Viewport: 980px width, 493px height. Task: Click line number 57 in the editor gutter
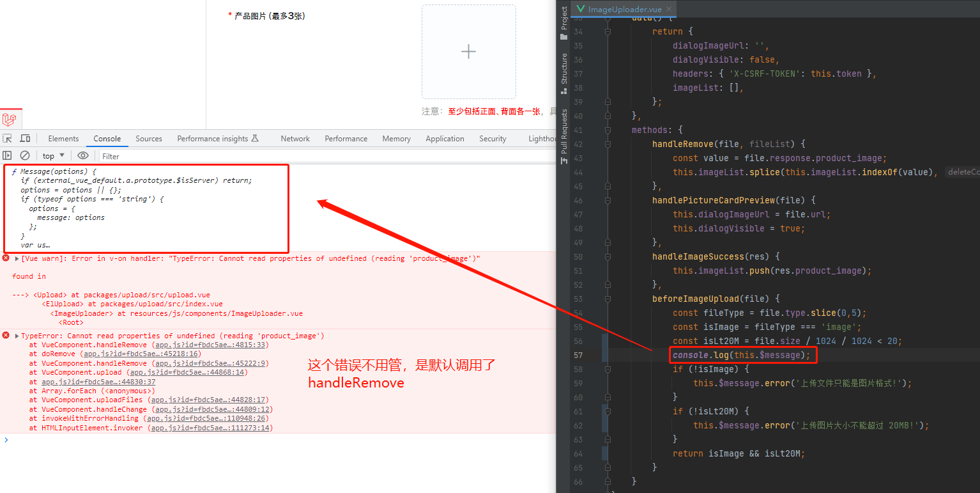tap(578, 355)
